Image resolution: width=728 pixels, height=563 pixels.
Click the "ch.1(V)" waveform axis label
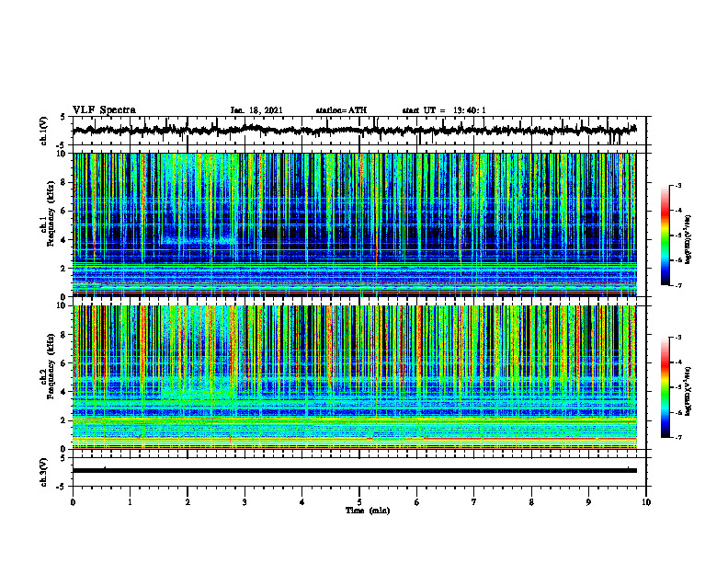[44, 131]
